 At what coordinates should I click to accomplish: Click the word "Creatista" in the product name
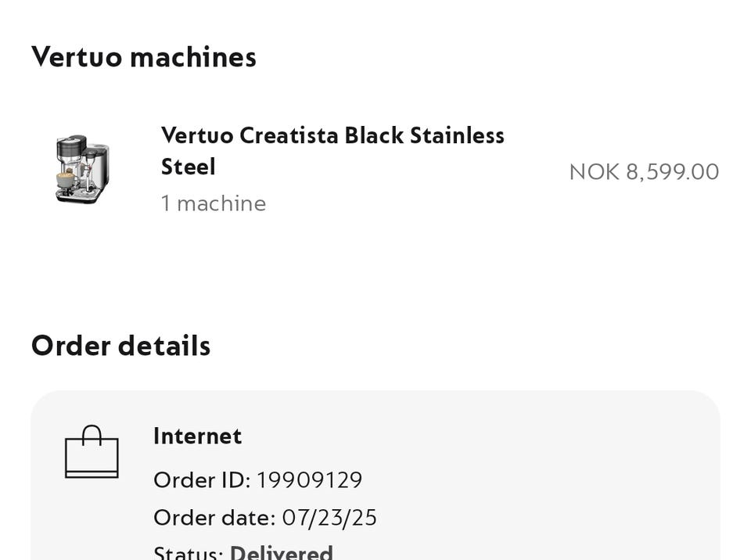tap(289, 135)
